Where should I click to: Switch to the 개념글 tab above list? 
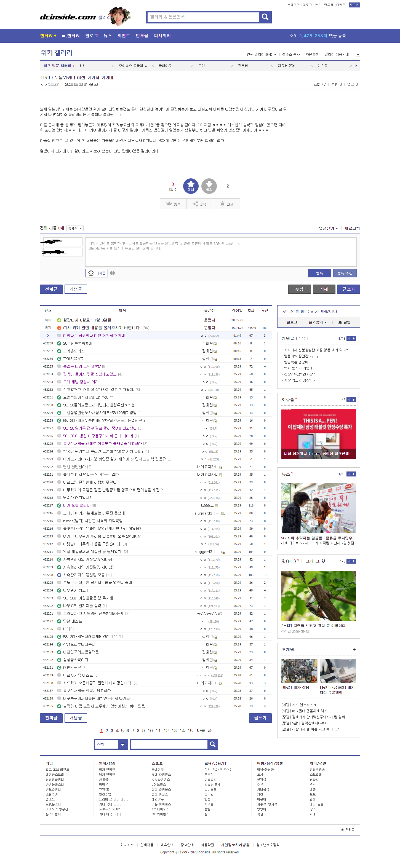pyautogui.click(x=76, y=289)
